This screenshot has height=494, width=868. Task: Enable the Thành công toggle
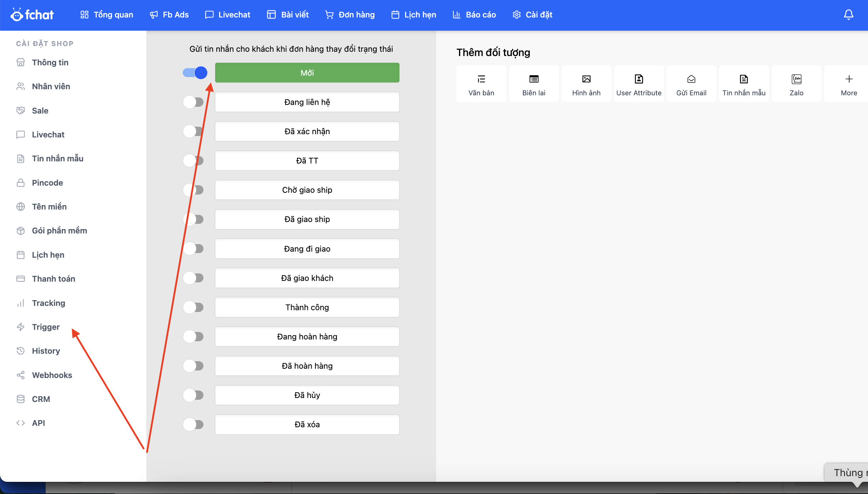click(193, 307)
